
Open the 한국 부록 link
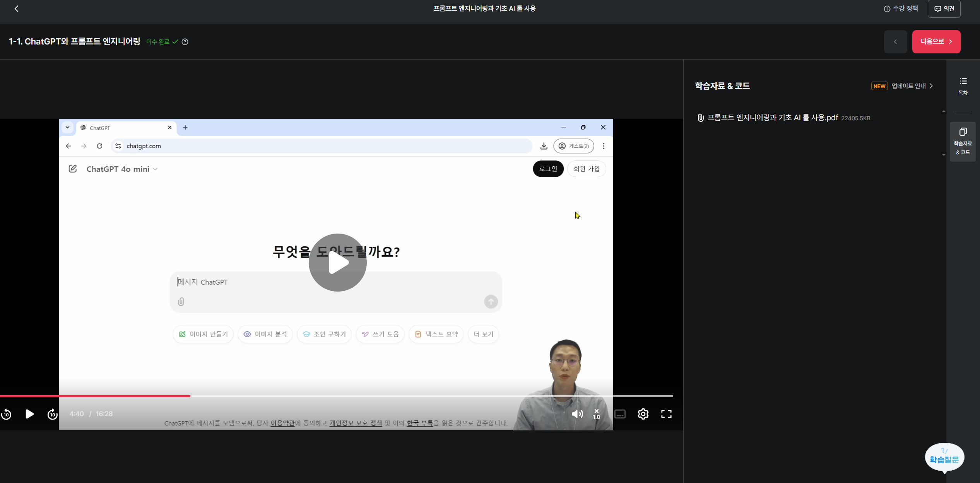click(x=420, y=423)
